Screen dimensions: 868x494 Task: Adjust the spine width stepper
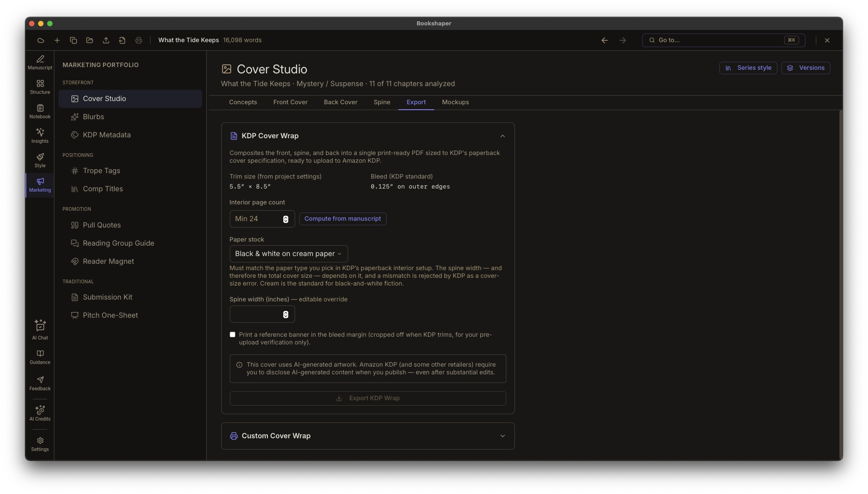pyautogui.click(x=286, y=315)
